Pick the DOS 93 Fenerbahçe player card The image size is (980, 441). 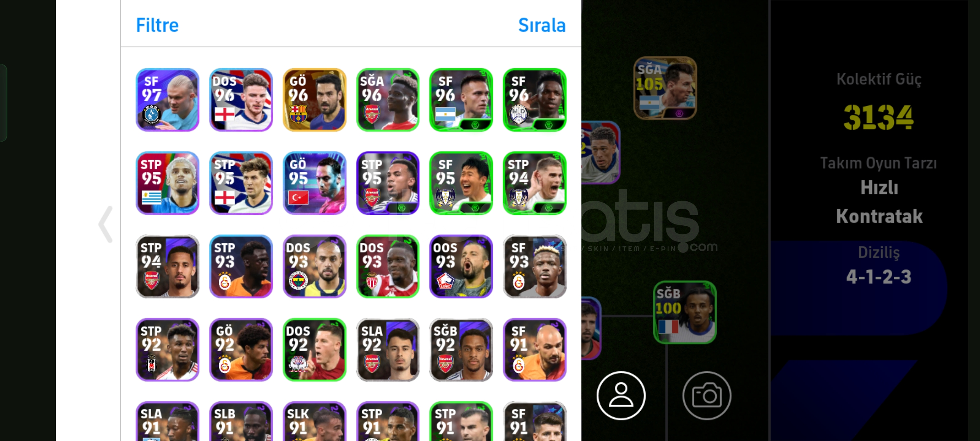click(x=314, y=266)
